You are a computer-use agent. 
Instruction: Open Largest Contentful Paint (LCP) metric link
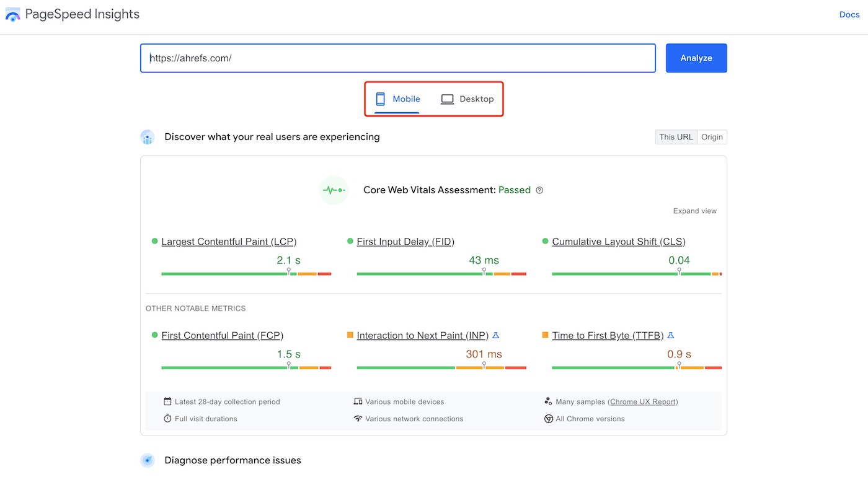point(229,242)
